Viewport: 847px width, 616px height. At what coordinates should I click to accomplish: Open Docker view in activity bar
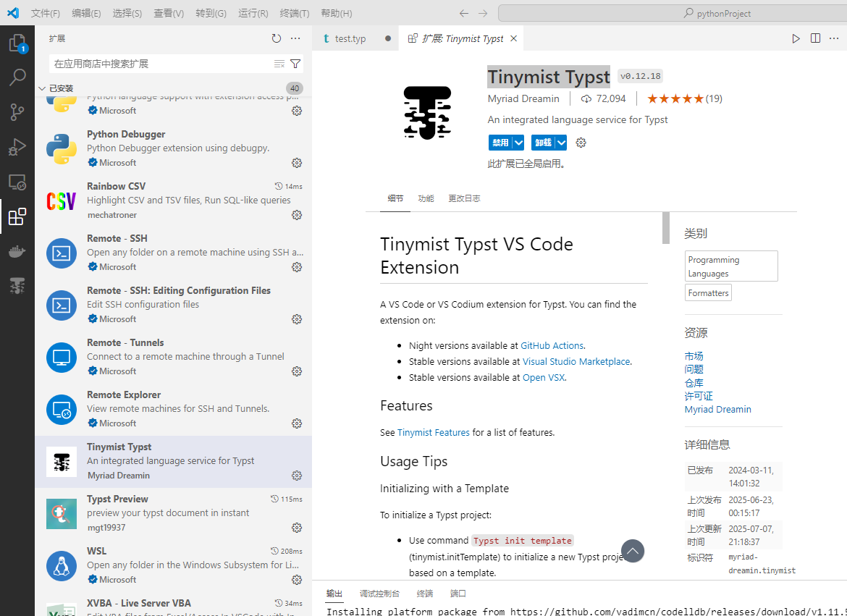coord(17,251)
